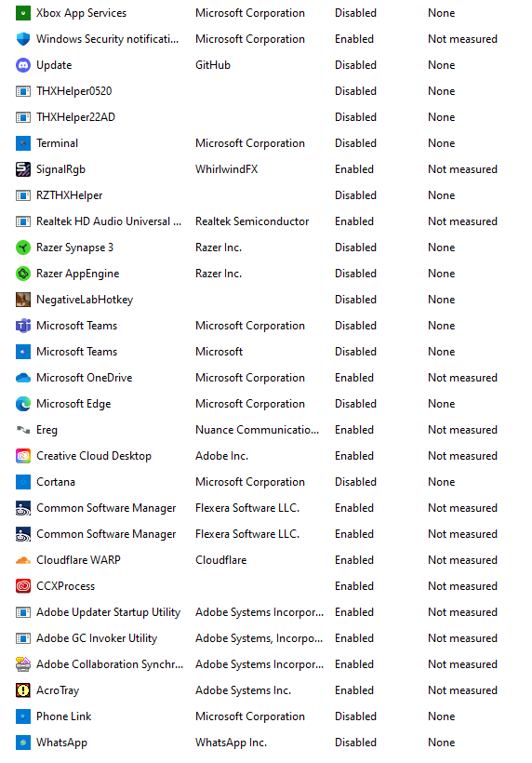The width and height of the screenshot is (532, 763).
Task: Click the Disabled status of THXHelper0520
Action: tap(355, 91)
